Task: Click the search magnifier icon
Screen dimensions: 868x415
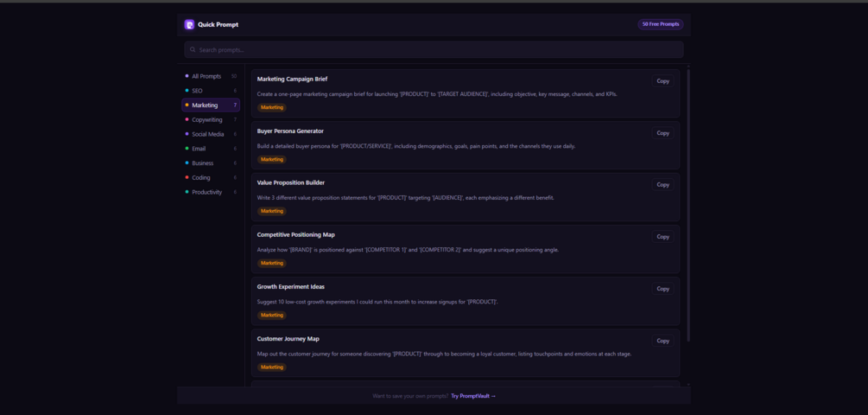Action: pyautogui.click(x=193, y=50)
